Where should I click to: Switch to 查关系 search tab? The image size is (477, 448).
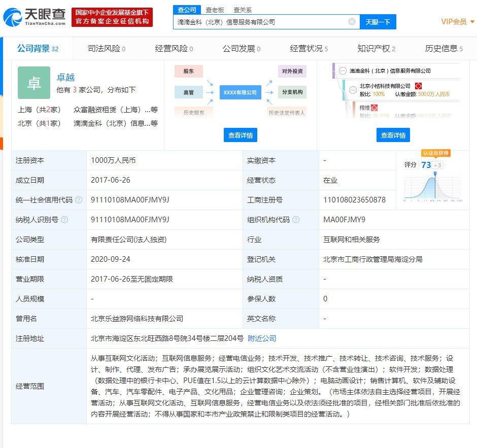tap(243, 10)
